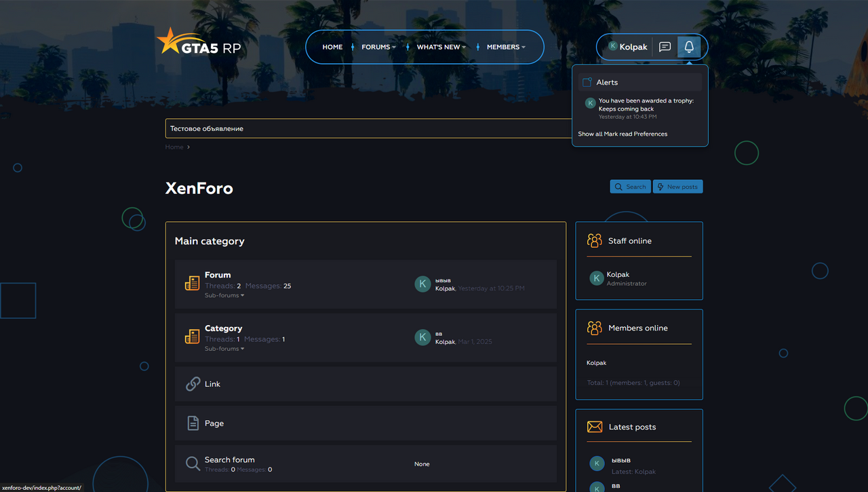Click the document icon beside Page
The image size is (868, 492).
tap(193, 423)
